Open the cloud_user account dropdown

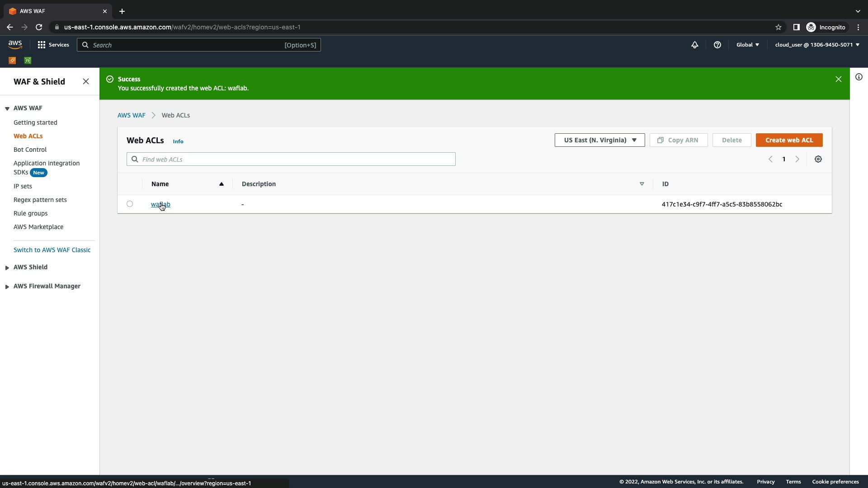tap(817, 45)
